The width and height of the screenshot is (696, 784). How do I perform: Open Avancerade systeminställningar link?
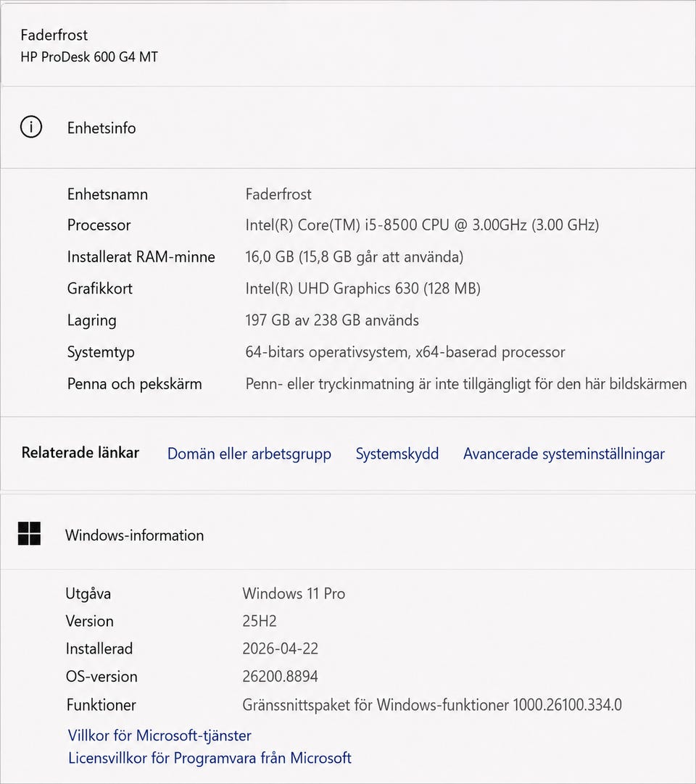[564, 454]
